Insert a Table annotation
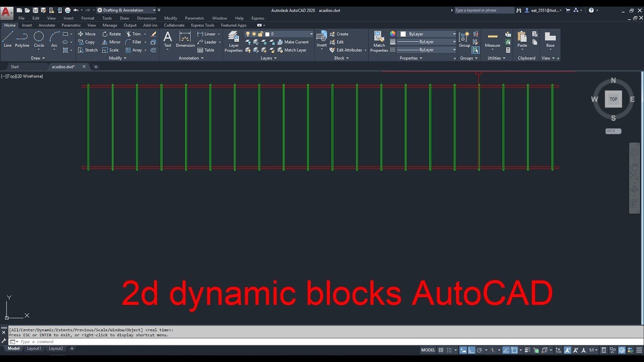 pyautogui.click(x=206, y=50)
